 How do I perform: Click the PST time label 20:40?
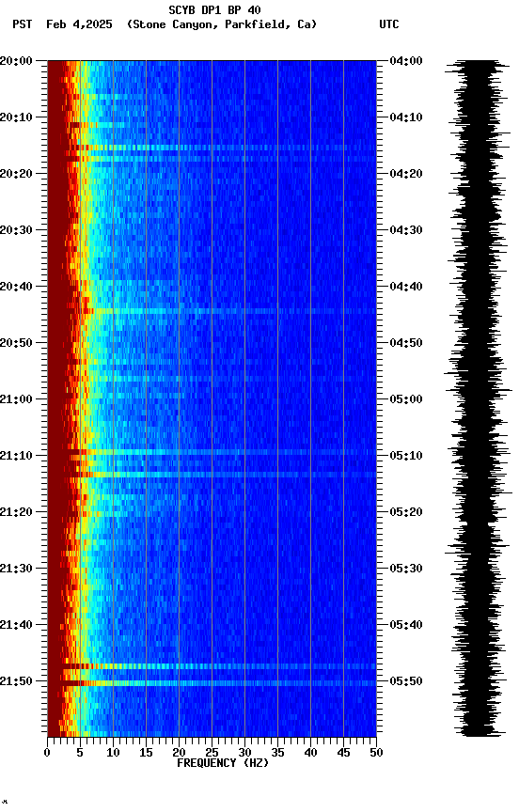(x=16, y=287)
